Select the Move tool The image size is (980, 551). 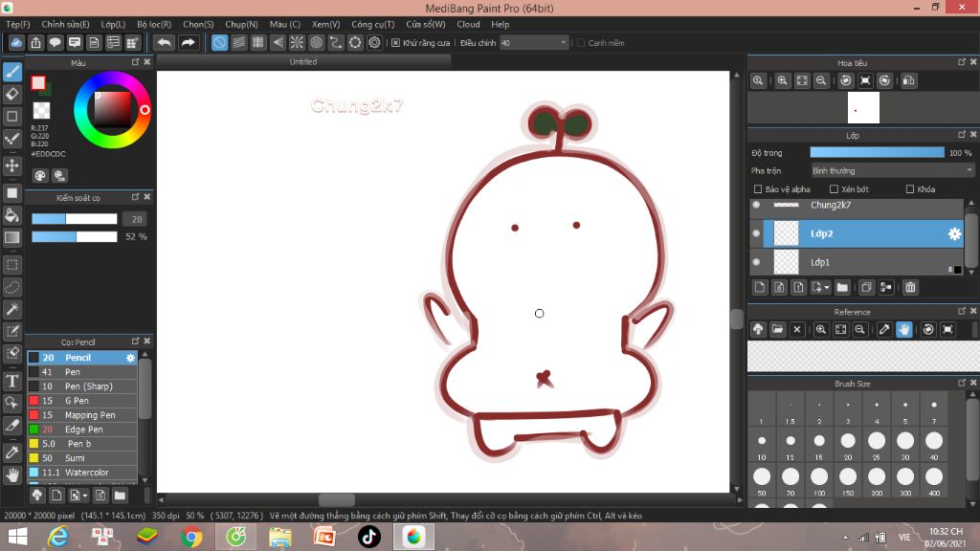[12, 165]
